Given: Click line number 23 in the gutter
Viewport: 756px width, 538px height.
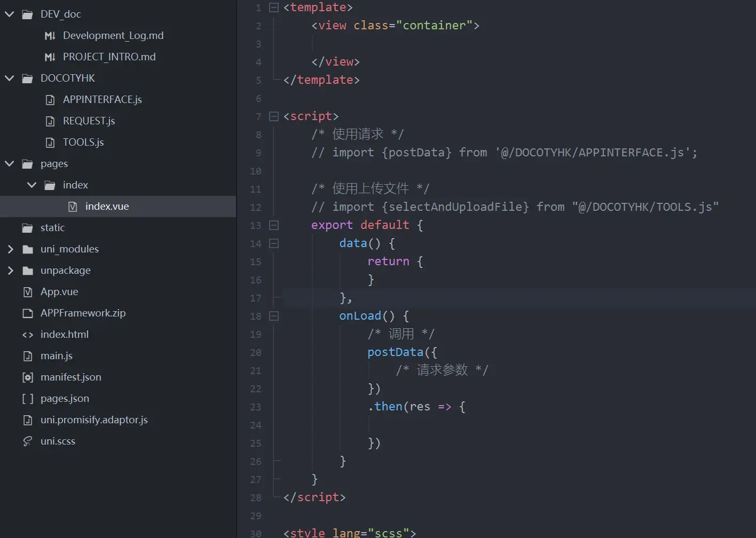Looking at the screenshot, I should (256, 407).
